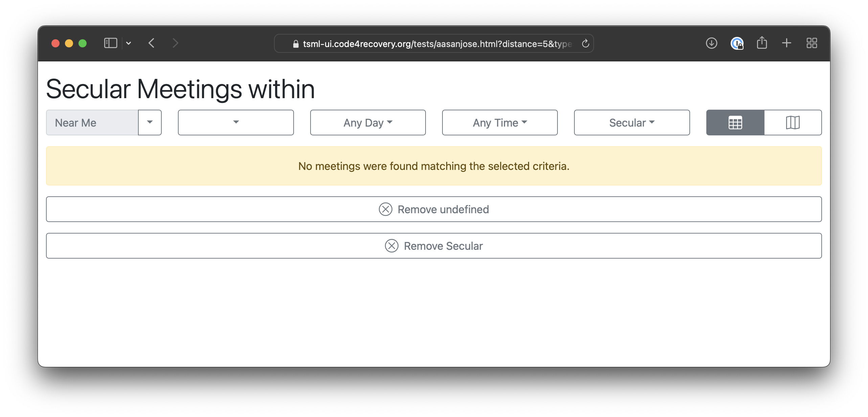Open the Any Day dropdown
The height and width of the screenshot is (417, 868).
368,123
